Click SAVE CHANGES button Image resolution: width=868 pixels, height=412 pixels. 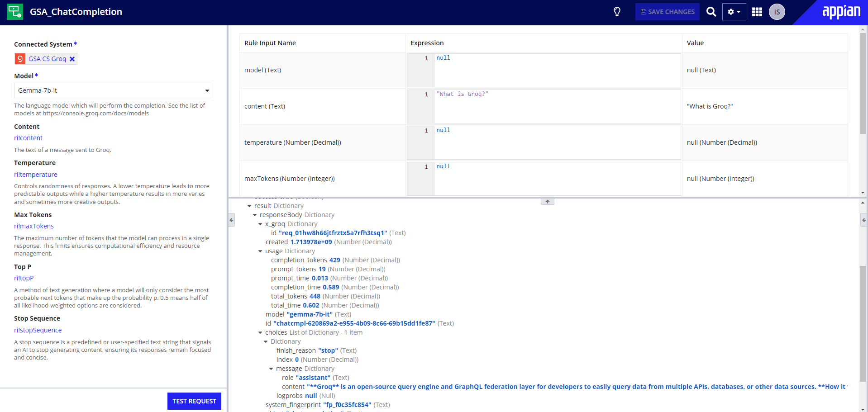667,12
